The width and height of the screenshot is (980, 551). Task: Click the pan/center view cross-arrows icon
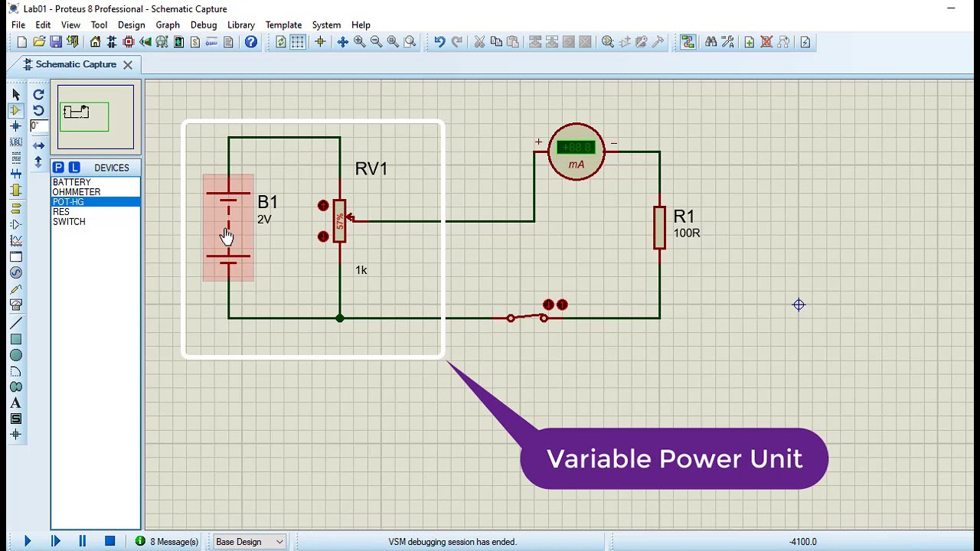point(342,42)
